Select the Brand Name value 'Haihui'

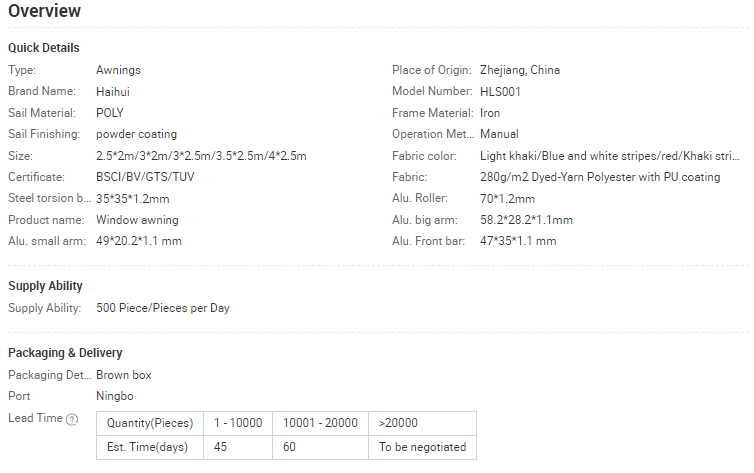pyautogui.click(x=113, y=91)
